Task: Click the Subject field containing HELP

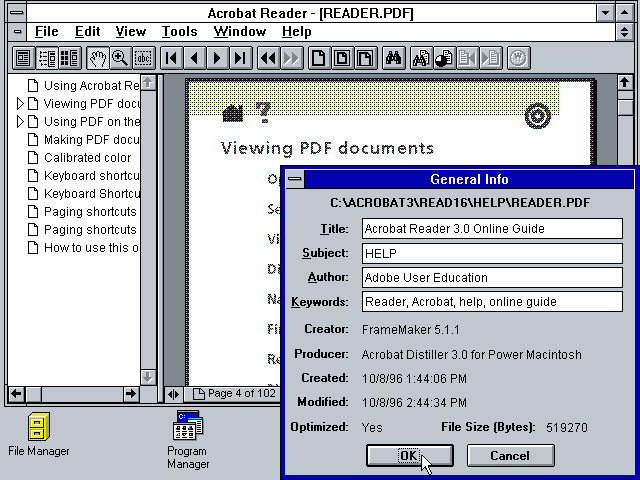Action: pos(492,253)
